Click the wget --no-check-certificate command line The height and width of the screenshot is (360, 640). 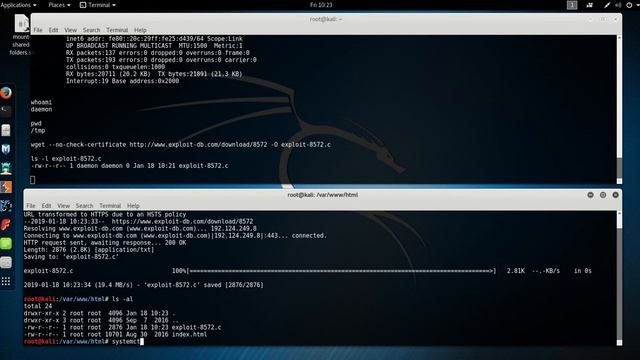(x=181, y=144)
